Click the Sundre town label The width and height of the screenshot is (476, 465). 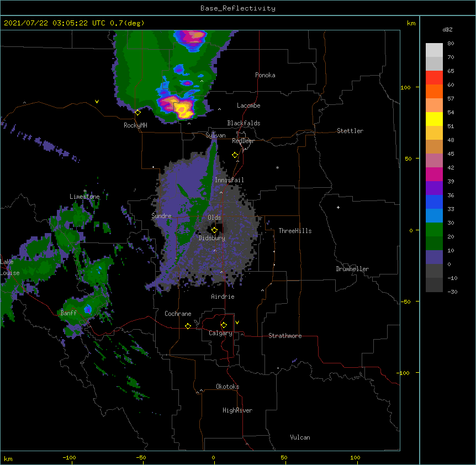point(161,216)
